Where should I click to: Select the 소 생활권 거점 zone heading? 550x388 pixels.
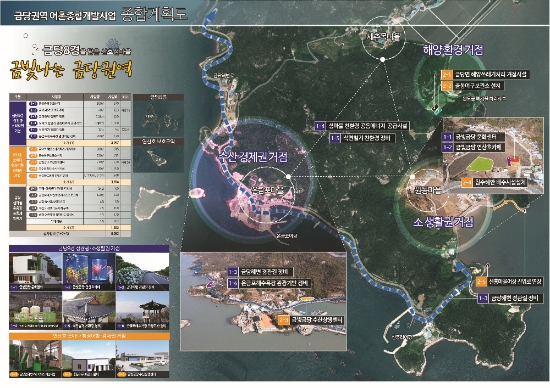pos(443,221)
